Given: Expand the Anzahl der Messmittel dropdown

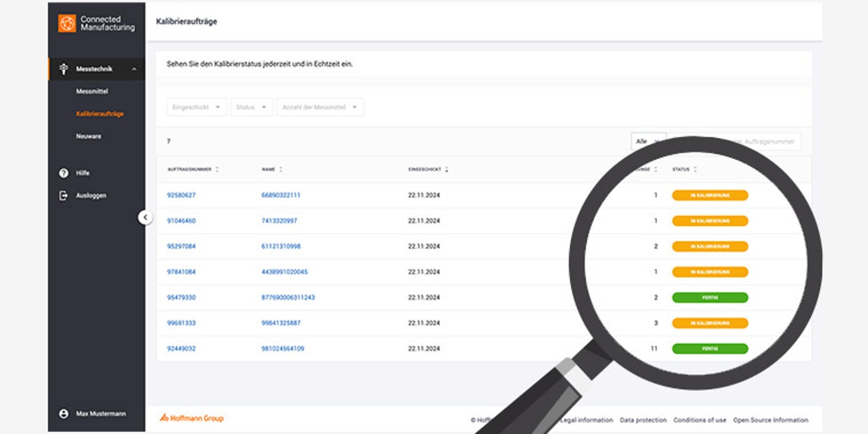Looking at the screenshot, I should click(319, 107).
